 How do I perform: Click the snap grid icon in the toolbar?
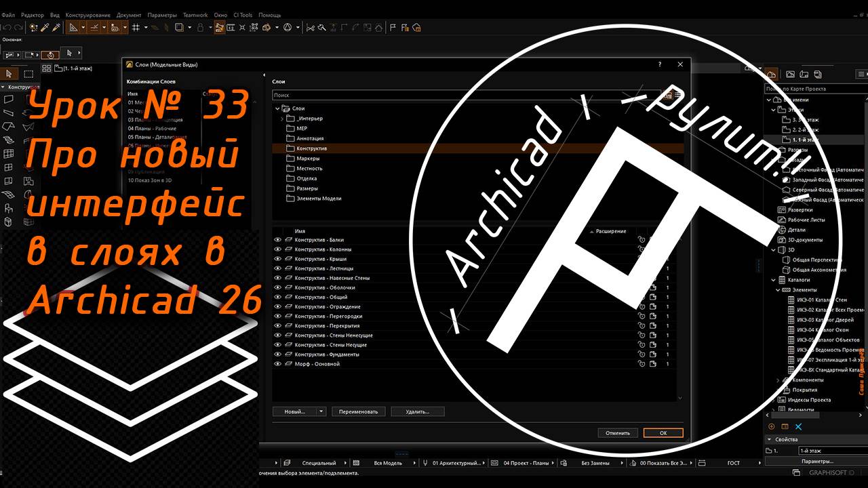pos(136,27)
